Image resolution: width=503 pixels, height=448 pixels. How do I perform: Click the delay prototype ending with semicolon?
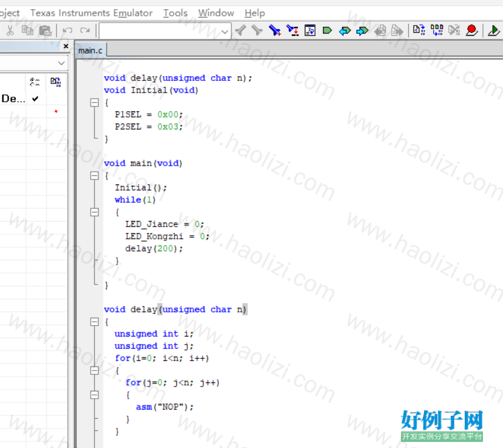pyautogui.click(x=178, y=78)
